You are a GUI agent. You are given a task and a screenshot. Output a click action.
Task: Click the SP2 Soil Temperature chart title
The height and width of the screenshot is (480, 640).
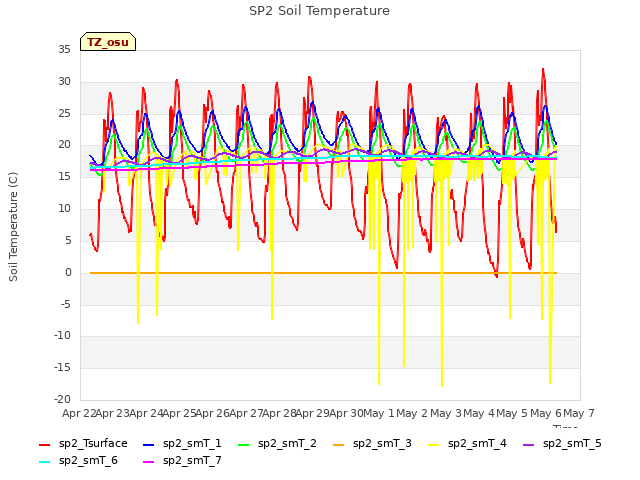tap(319, 11)
